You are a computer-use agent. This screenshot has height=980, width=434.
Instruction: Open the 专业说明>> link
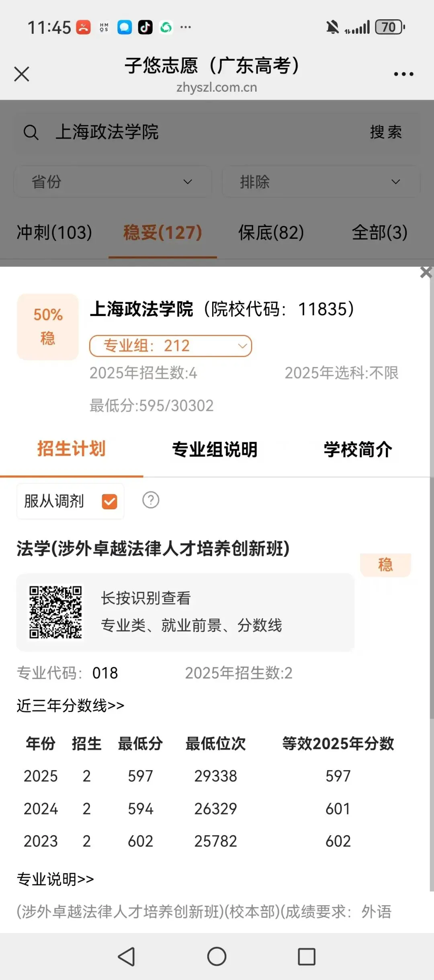click(55, 879)
